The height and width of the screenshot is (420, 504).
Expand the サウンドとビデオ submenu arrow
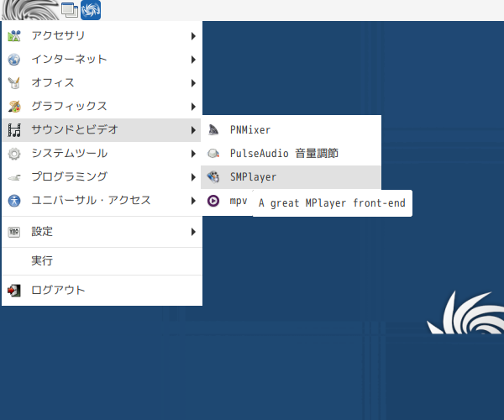pyautogui.click(x=193, y=130)
